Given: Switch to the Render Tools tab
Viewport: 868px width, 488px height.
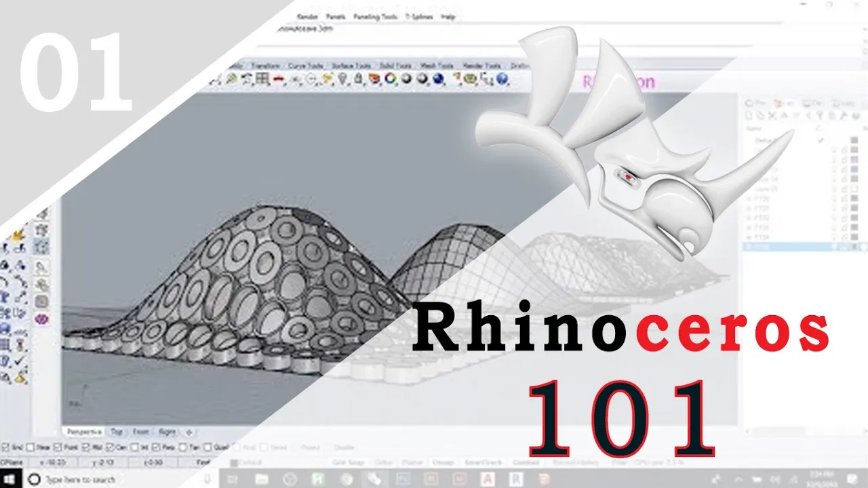Looking at the screenshot, I should click(x=481, y=66).
